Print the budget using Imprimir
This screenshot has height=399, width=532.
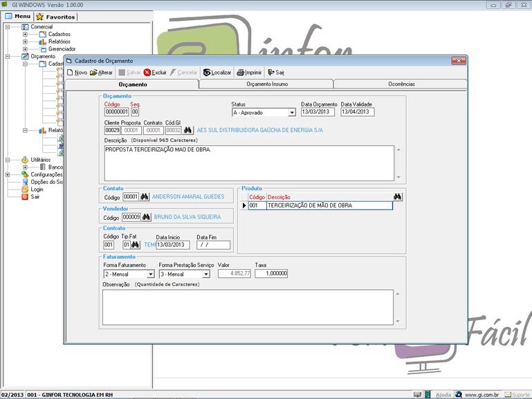pos(249,72)
